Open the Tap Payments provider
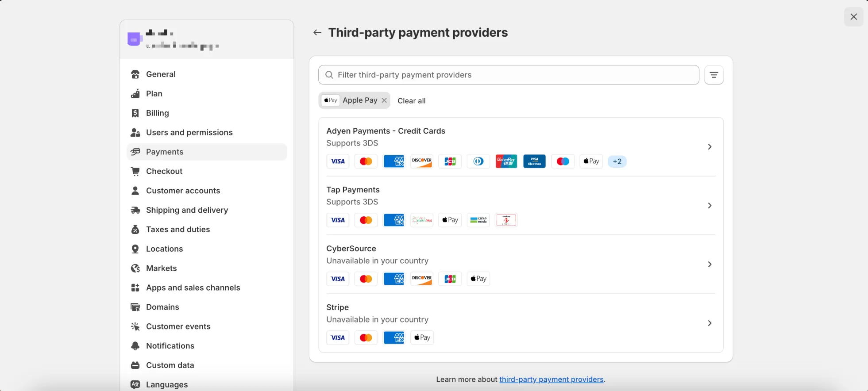This screenshot has width=868, height=391. (x=521, y=206)
